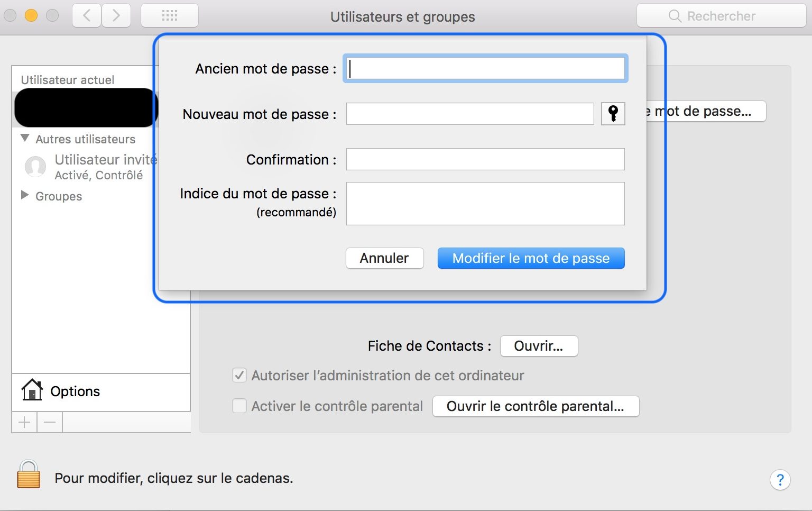Show all preferences using the grid icon
The image size is (812, 511).
[169, 15]
